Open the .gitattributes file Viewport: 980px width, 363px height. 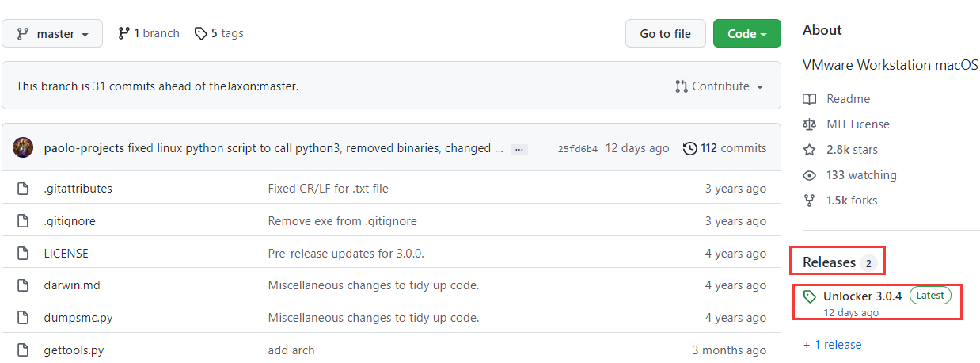78,189
